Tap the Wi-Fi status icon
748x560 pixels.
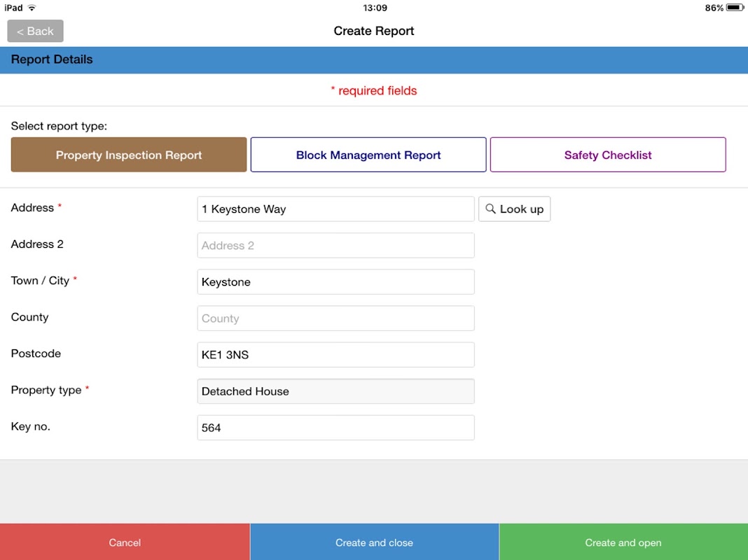coord(32,8)
